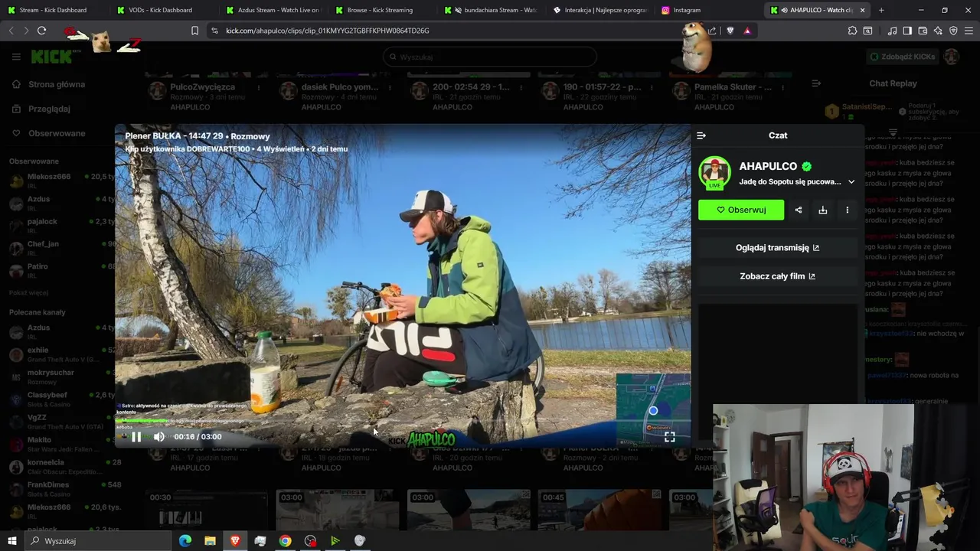Click the AHAPULCO live avatar
Screen dimensions: 980x551
click(x=714, y=173)
